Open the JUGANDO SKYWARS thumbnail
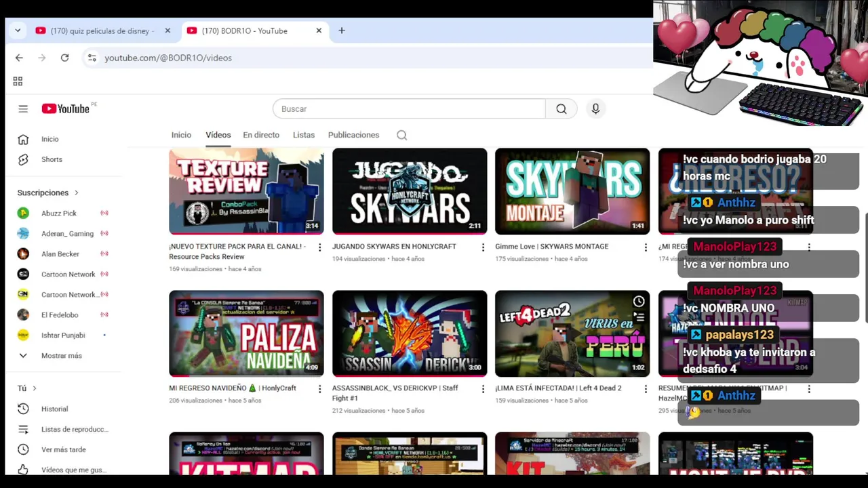This screenshot has height=488, width=868. 410,191
